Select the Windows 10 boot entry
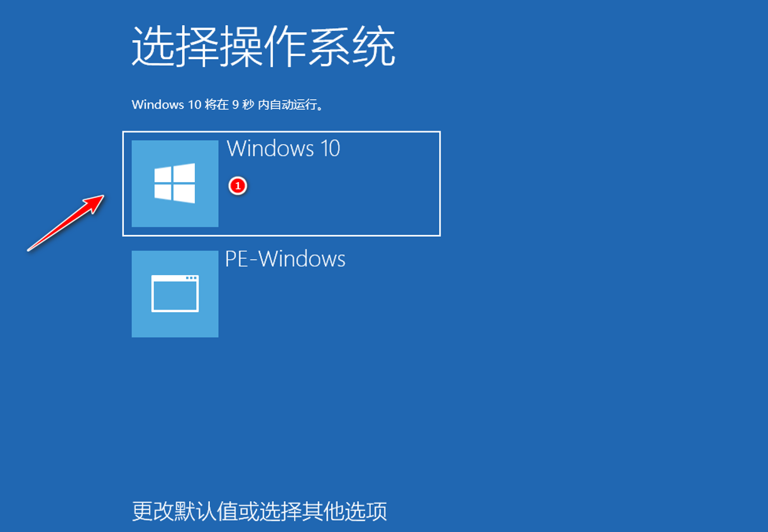 [x=282, y=183]
